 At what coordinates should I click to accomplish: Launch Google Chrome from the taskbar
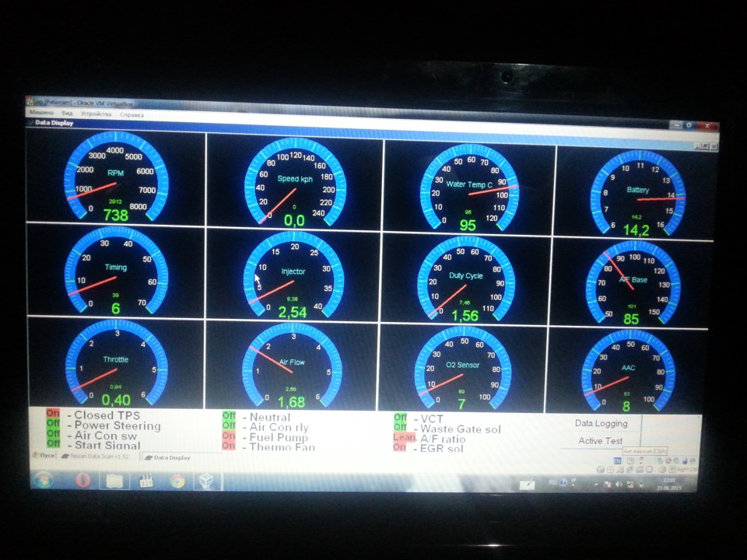(x=177, y=481)
